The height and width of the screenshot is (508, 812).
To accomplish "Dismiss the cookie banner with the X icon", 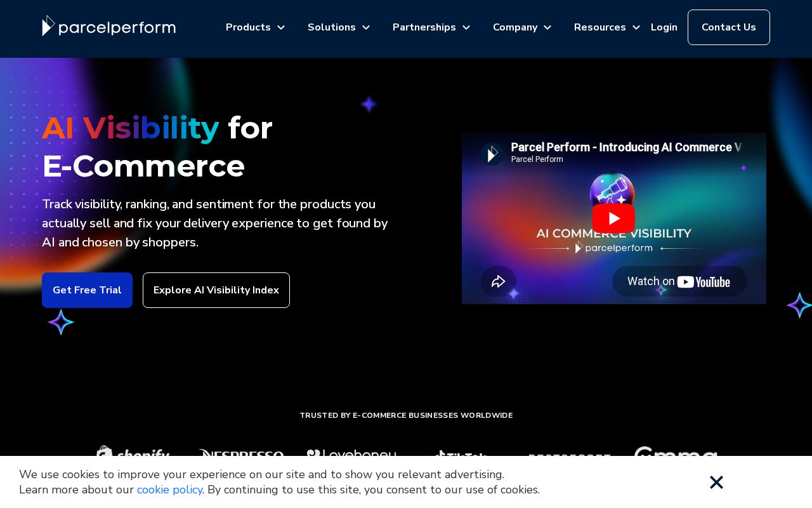I will tap(716, 483).
